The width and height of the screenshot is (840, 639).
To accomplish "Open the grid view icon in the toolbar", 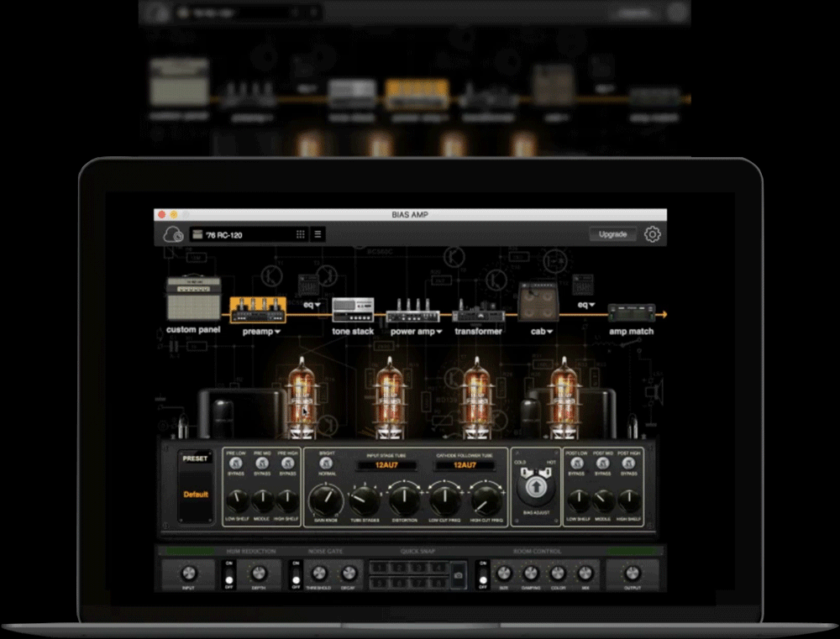I will coord(300,233).
